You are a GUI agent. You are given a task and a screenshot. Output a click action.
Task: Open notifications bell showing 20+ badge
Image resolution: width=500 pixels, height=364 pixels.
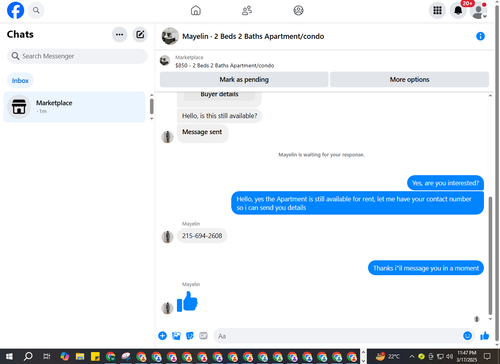point(458,10)
